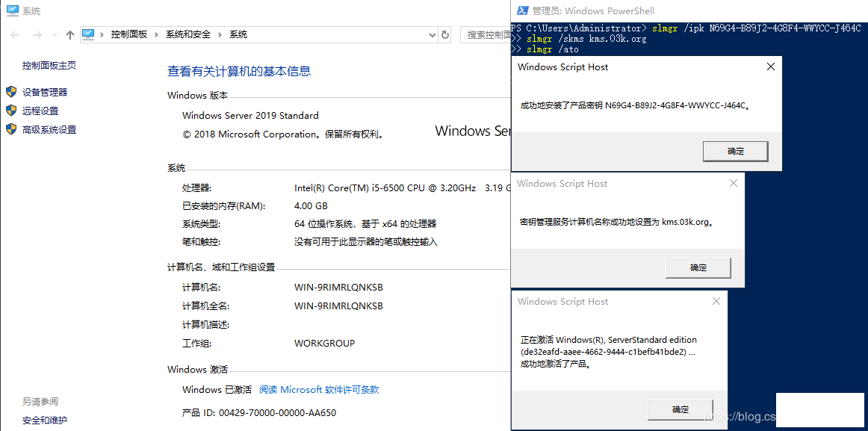The image size is (868, 431).
Task: Click the 搜索控制面板 search box
Action: (x=486, y=35)
